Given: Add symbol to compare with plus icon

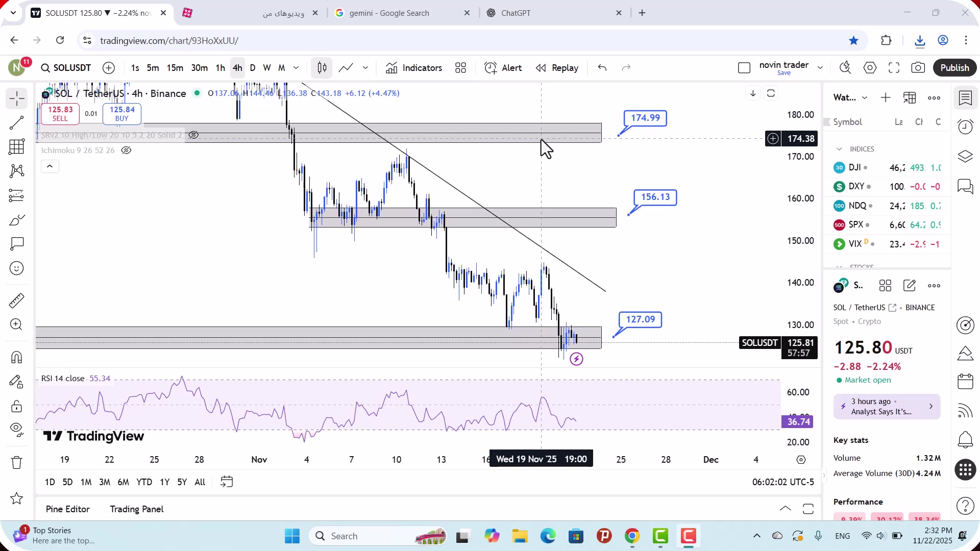Looking at the screenshot, I should [108, 68].
